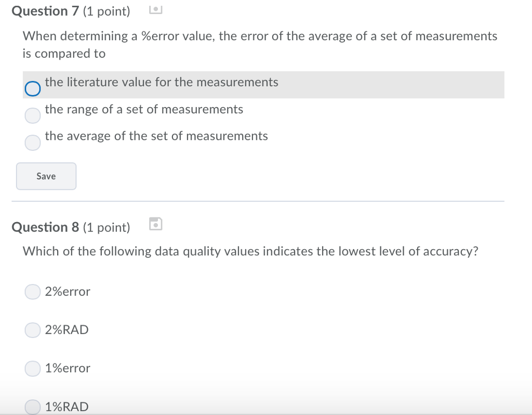Select 'the range of a set of measurements'
Screen dimensions: 532x415
[32, 115]
